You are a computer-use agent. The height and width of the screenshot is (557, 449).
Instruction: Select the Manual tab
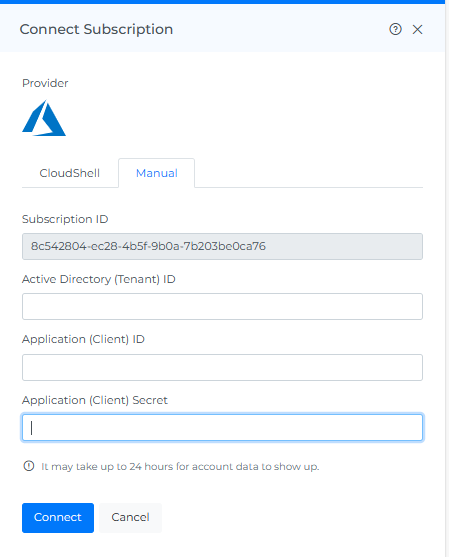157,173
